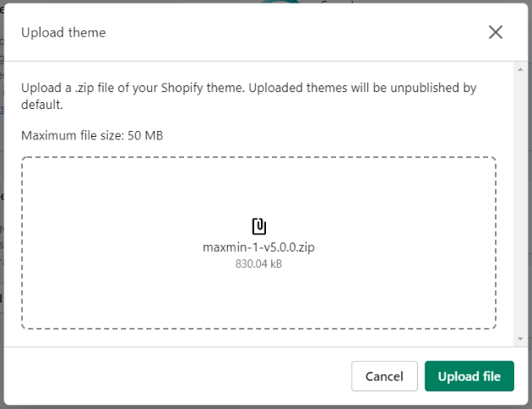Click the "Upload theme" dialog heading
The height and width of the screenshot is (409, 532).
coord(63,32)
